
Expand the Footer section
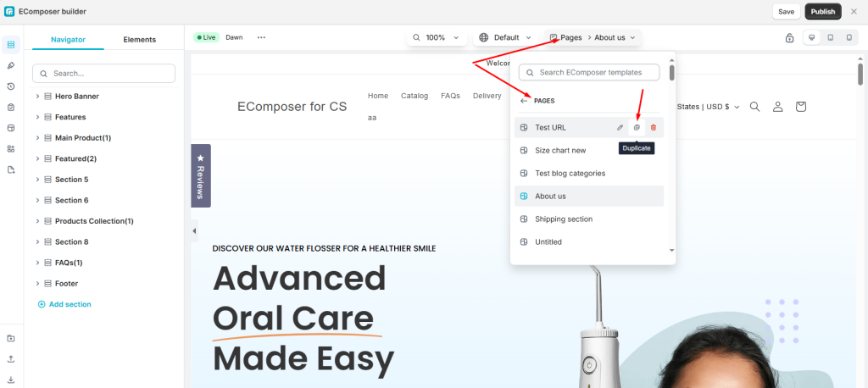pos(37,284)
